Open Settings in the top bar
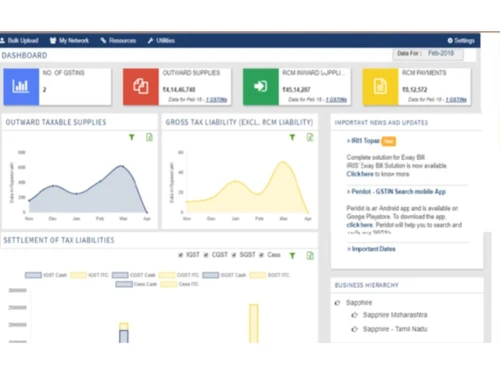Viewport: 500px width, 375px height. pyautogui.click(x=461, y=41)
